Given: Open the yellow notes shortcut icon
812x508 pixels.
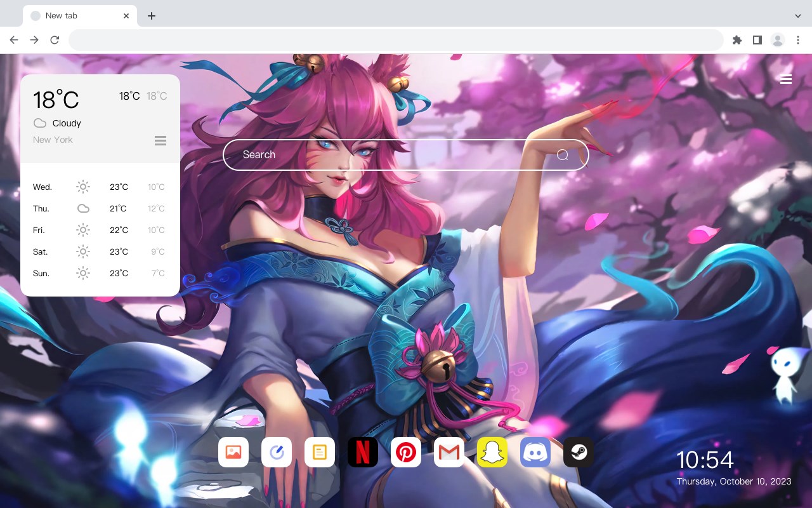Looking at the screenshot, I should click(320, 452).
